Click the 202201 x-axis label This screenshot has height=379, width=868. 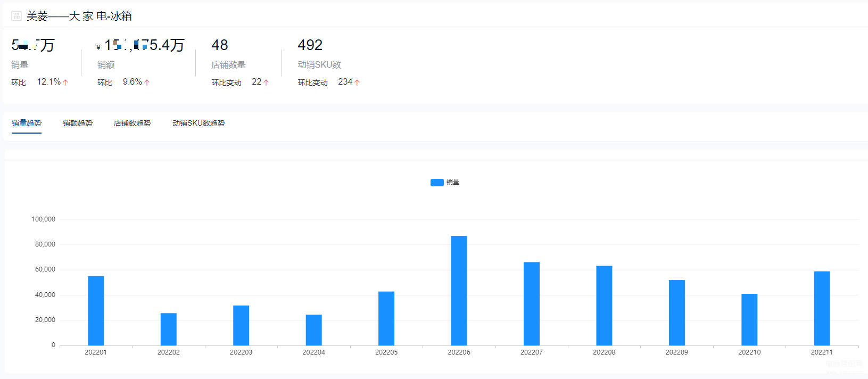(x=96, y=352)
